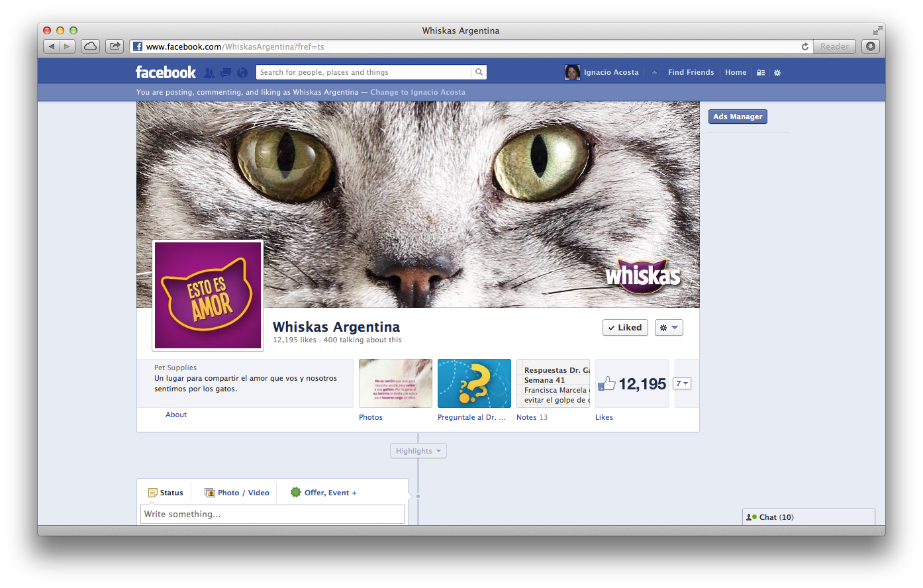This screenshot has width=923, height=588.
Task: Click the search magnifier button
Action: click(479, 72)
